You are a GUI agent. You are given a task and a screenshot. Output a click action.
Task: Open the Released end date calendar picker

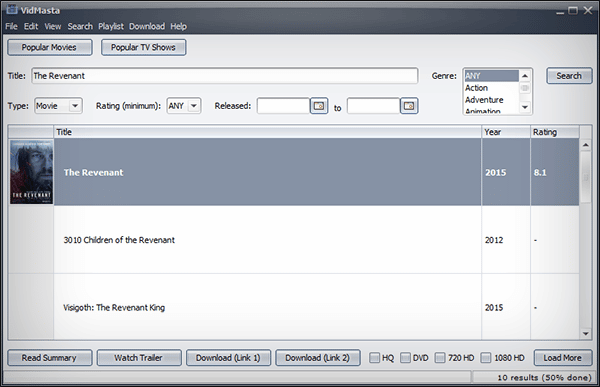tap(409, 106)
